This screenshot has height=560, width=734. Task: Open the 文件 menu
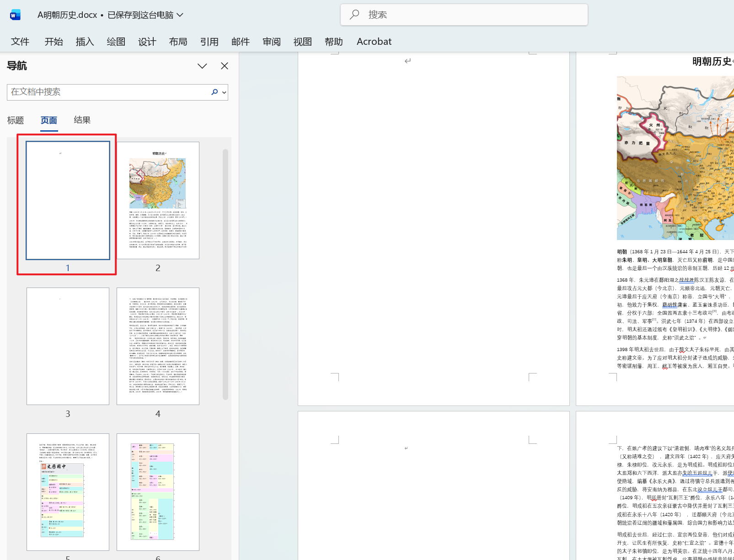tap(20, 41)
